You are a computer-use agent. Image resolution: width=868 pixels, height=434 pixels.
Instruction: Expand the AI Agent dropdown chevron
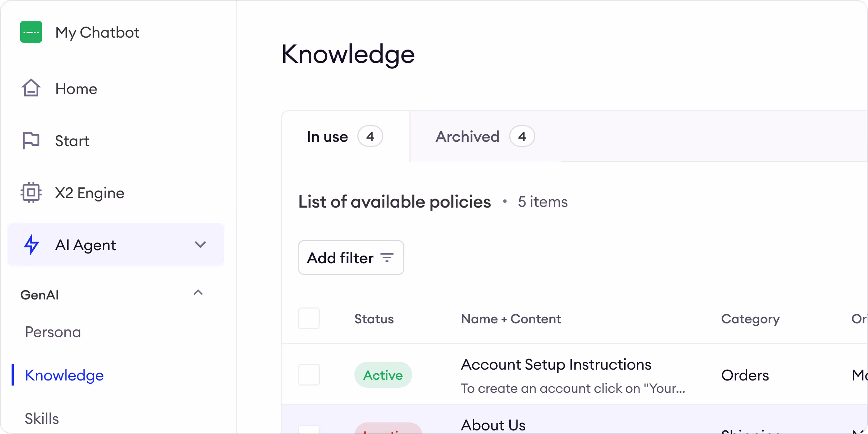pos(200,245)
